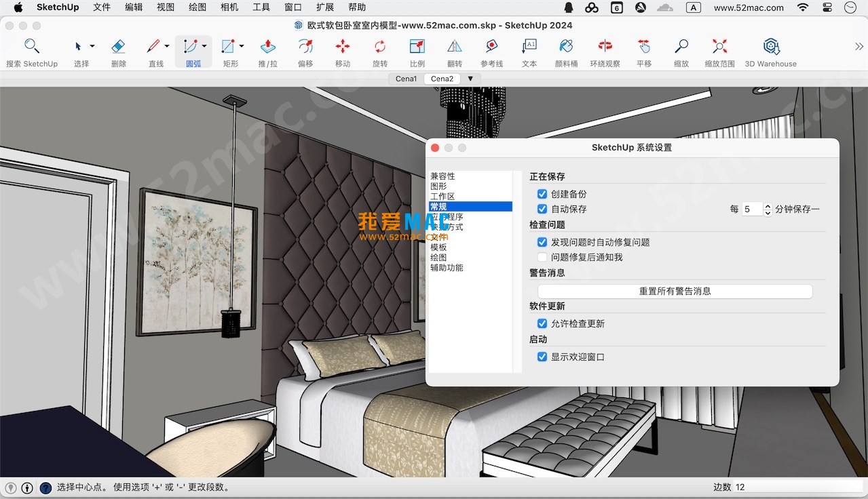Open the 帮助 menu
Screen dimensions: 868x499
357,7
